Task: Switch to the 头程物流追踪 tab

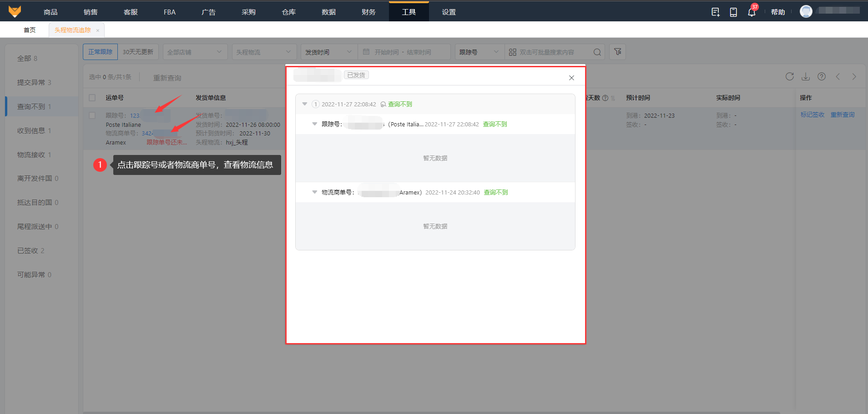Action: click(73, 30)
